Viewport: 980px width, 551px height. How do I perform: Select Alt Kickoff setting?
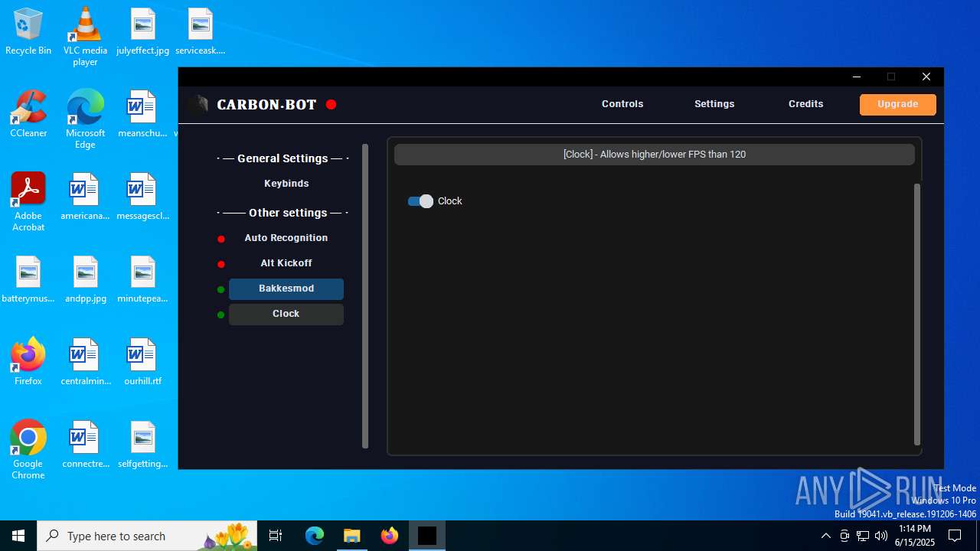[x=286, y=263]
